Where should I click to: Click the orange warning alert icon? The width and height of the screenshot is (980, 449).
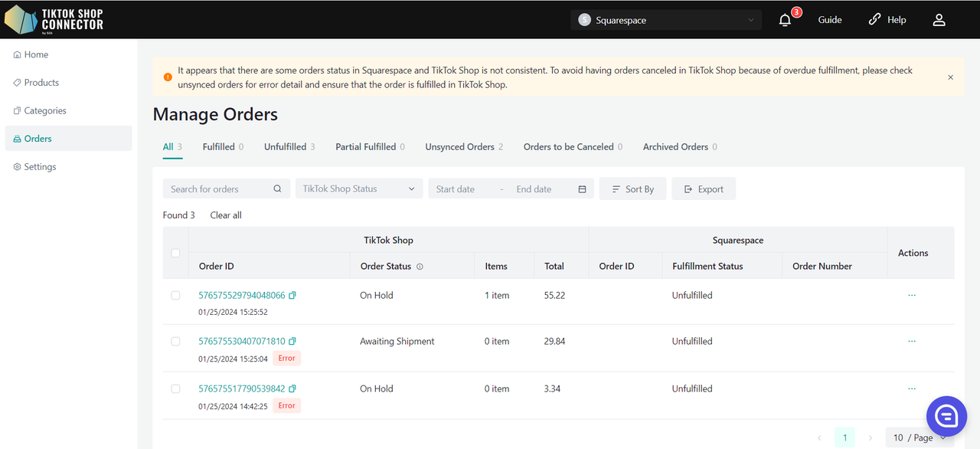pyautogui.click(x=168, y=77)
